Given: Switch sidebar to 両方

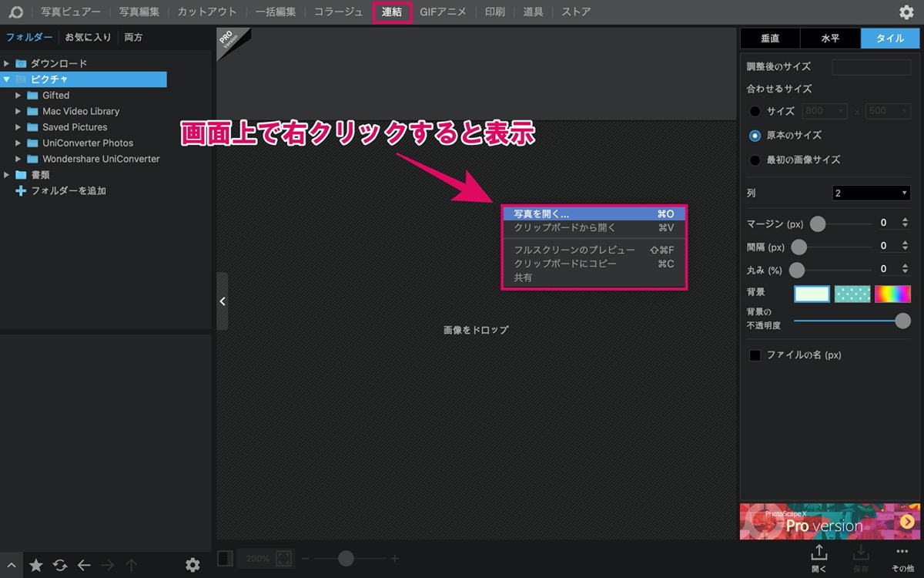Looking at the screenshot, I should click(x=133, y=37).
